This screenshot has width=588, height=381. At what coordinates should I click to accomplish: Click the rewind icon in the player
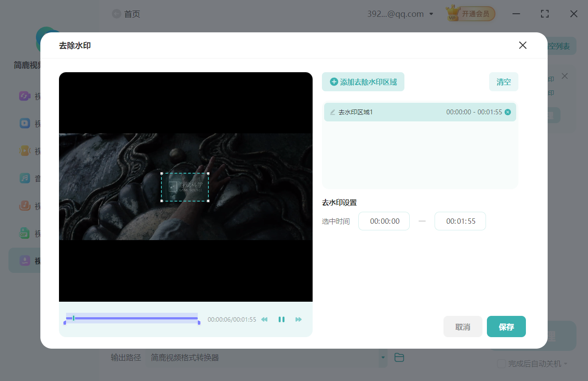pos(264,319)
